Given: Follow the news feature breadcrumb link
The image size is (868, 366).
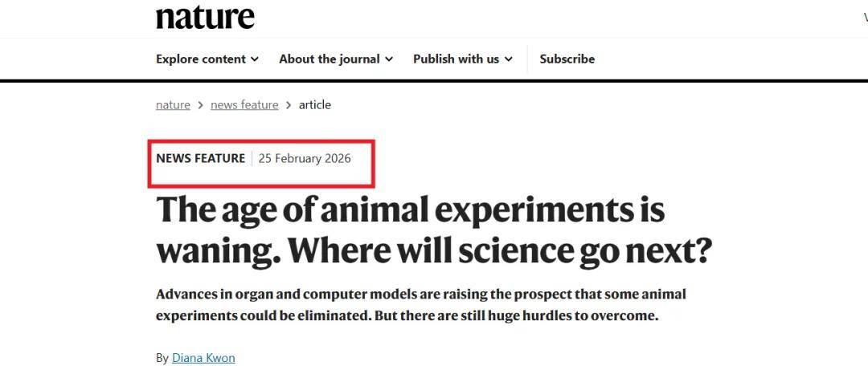Looking at the screenshot, I should [x=244, y=105].
